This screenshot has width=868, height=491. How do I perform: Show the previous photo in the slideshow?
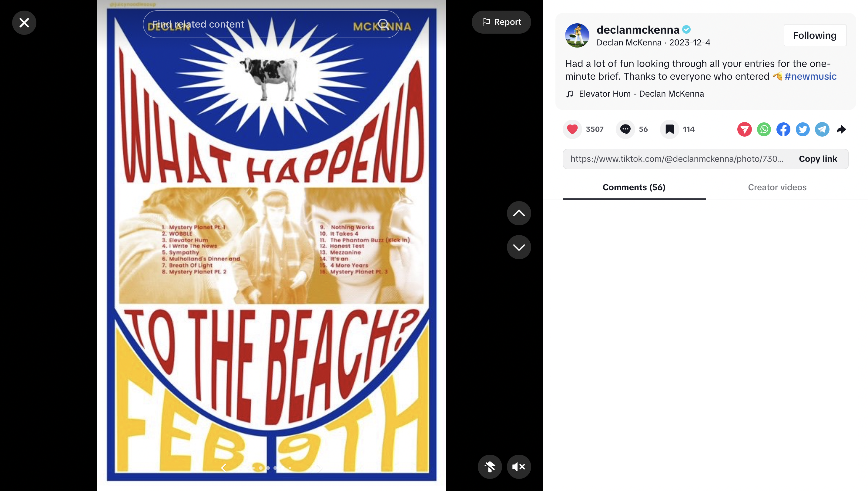(x=223, y=468)
